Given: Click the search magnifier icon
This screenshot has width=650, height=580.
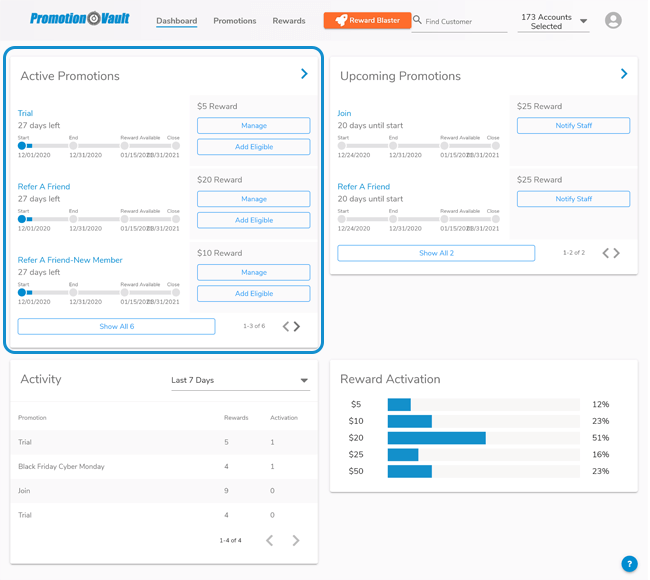Looking at the screenshot, I should point(417,20).
